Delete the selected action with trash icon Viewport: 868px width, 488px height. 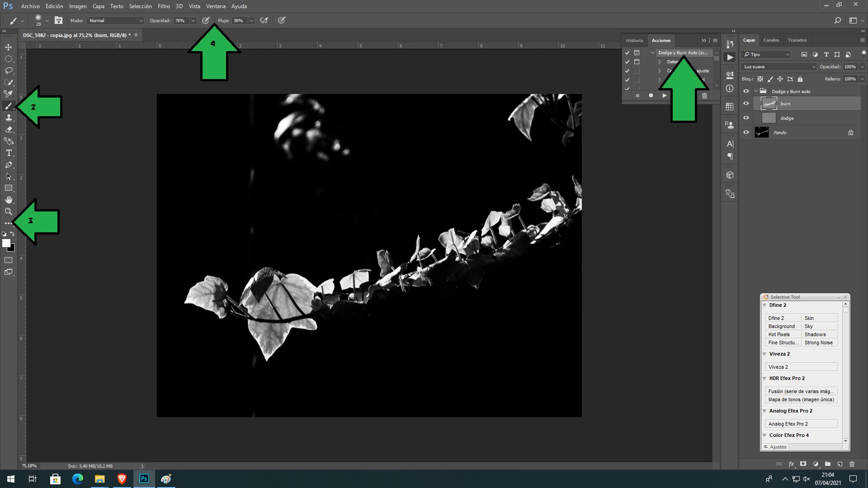tap(704, 96)
